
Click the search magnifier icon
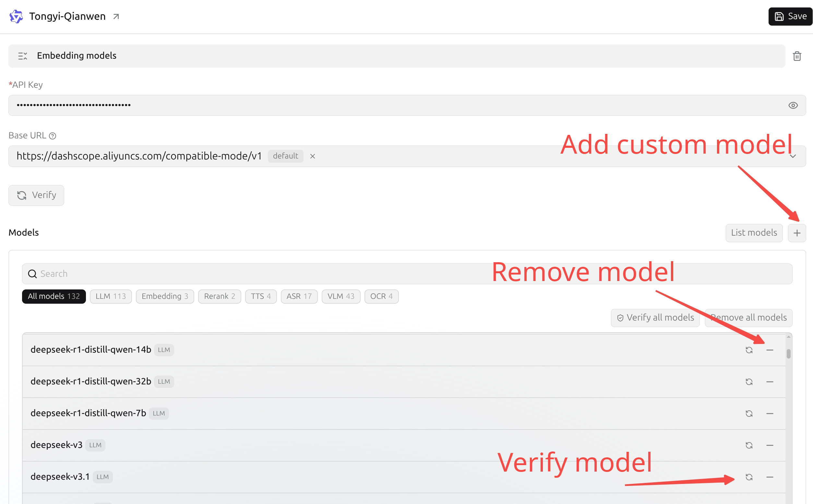[32, 274]
